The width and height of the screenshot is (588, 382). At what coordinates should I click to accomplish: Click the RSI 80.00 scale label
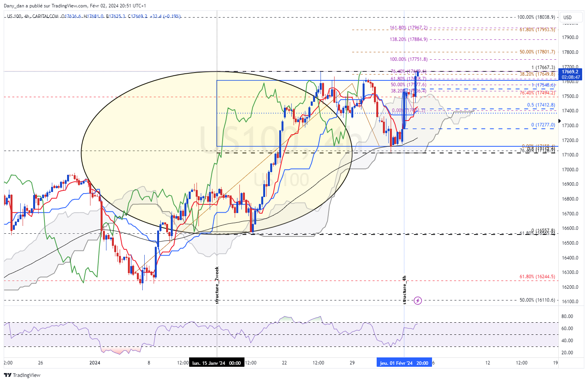(x=567, y=316)
